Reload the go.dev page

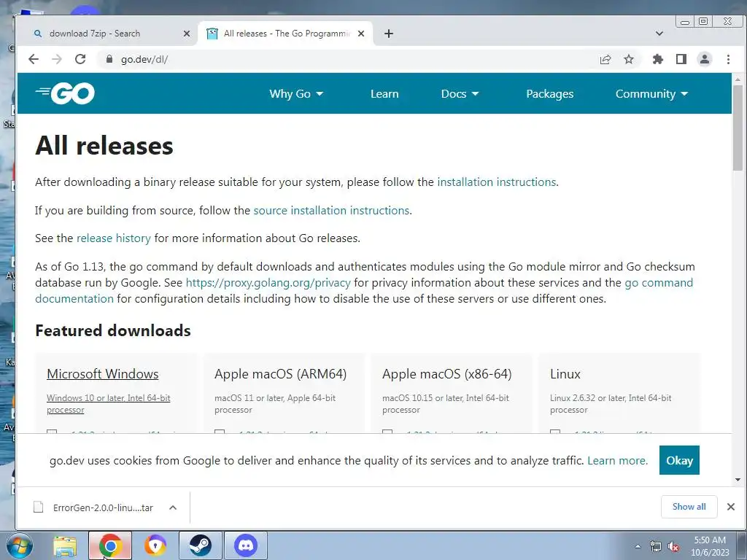point(80,59)
